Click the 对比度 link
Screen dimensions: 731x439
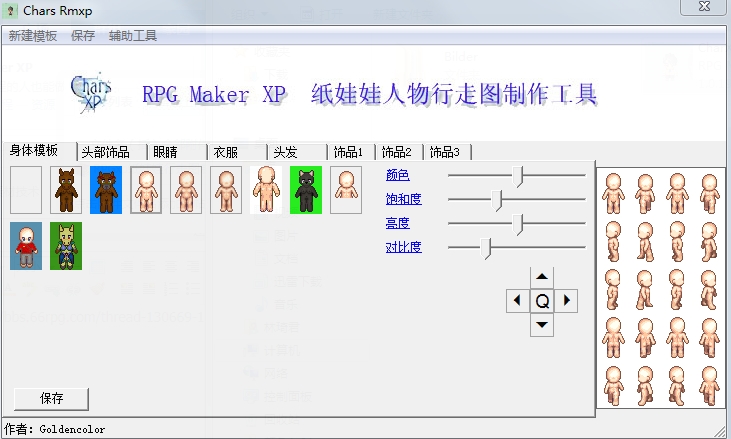(x=404, y=247)
